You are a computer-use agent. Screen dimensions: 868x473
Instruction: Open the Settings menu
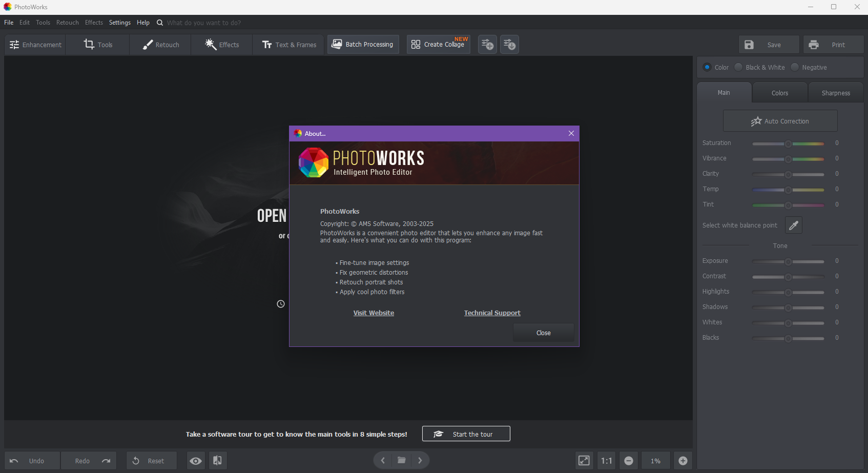[120, 23]
